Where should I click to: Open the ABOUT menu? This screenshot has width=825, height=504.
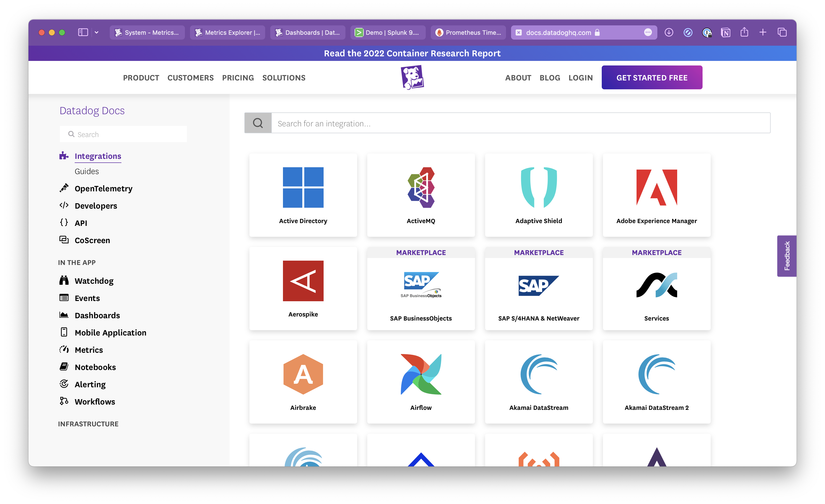click(518, 78)
